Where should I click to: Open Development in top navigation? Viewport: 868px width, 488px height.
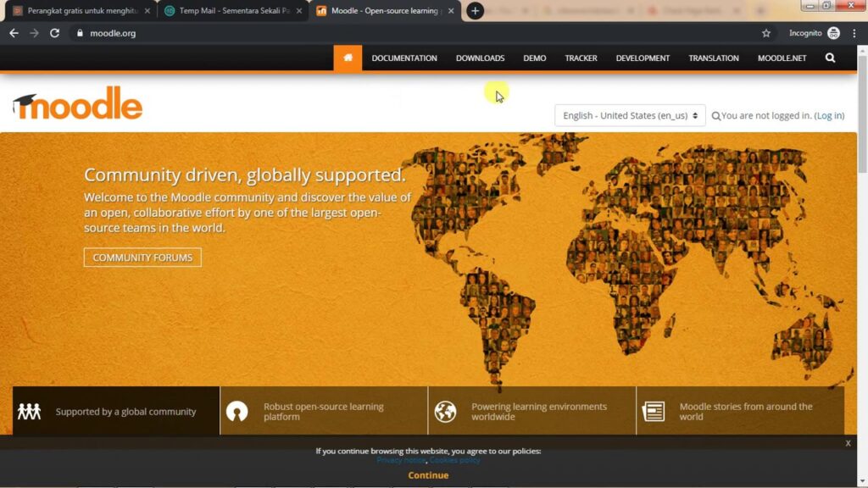point(643,58)
